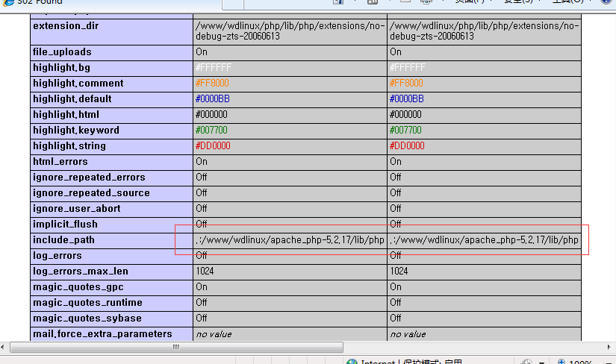Image resolution: width=616 pixels, height=364 pixels.
Task: Click mail.force_extra_parameters no value in last column
Action: coord(408,335)
